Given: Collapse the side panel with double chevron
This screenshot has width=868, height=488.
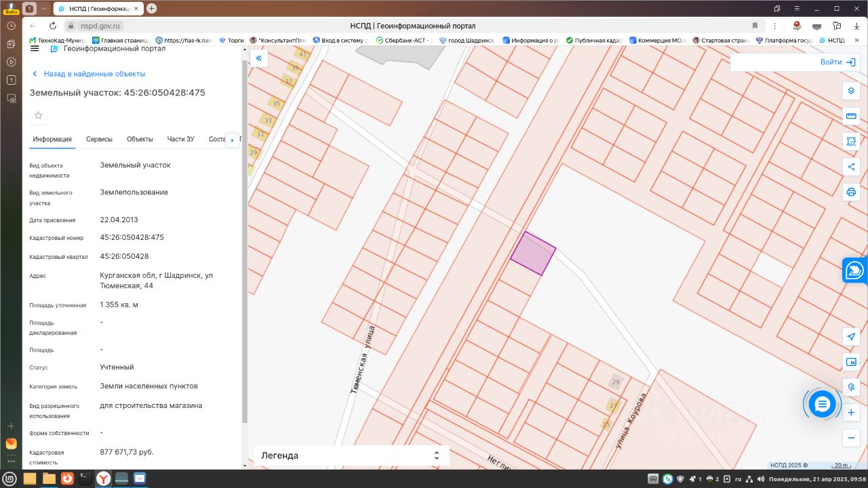Looking at the screenshot, I should (258, 59).
